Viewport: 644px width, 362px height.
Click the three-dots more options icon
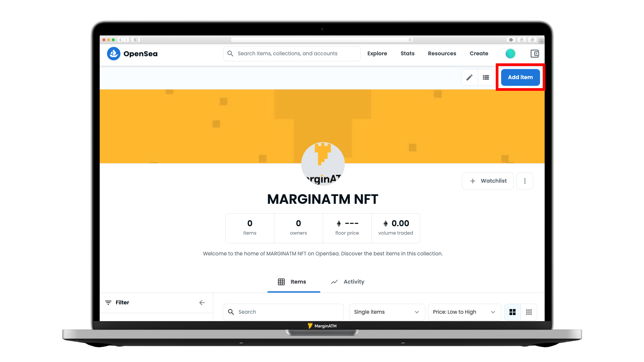point(525,181)
